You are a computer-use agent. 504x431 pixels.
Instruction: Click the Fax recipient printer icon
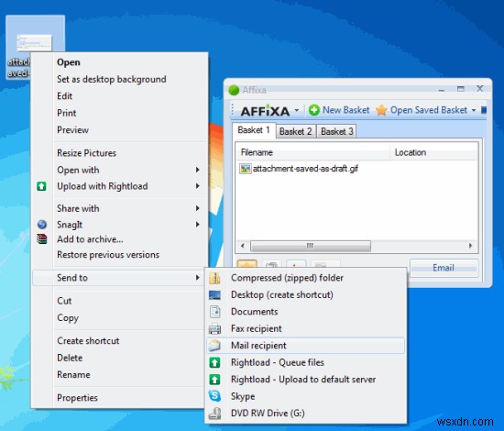coord(214,328)
